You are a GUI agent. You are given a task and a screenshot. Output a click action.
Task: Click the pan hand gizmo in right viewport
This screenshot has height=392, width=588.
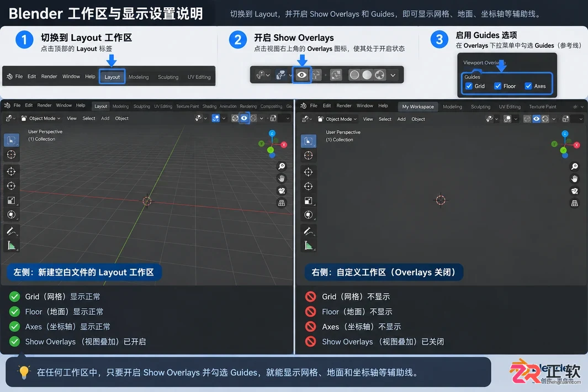coord(575,178)
